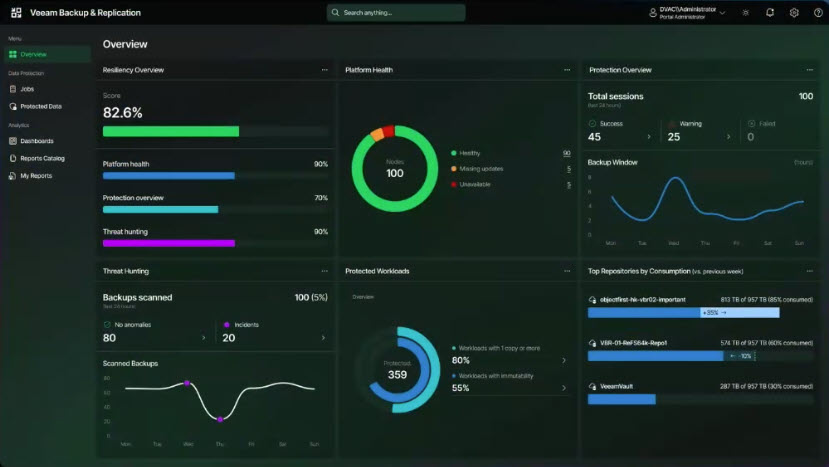Open VeeamVault repository

[x=616, y=386]
